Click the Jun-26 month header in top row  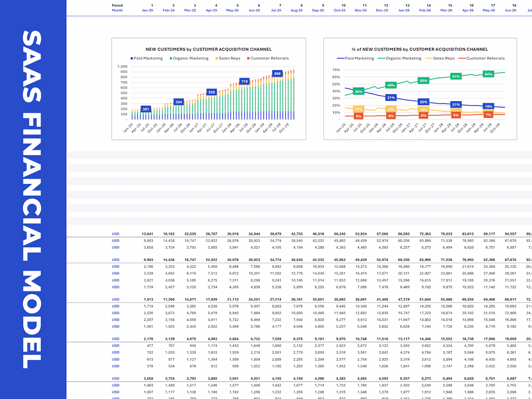(511, 11)
